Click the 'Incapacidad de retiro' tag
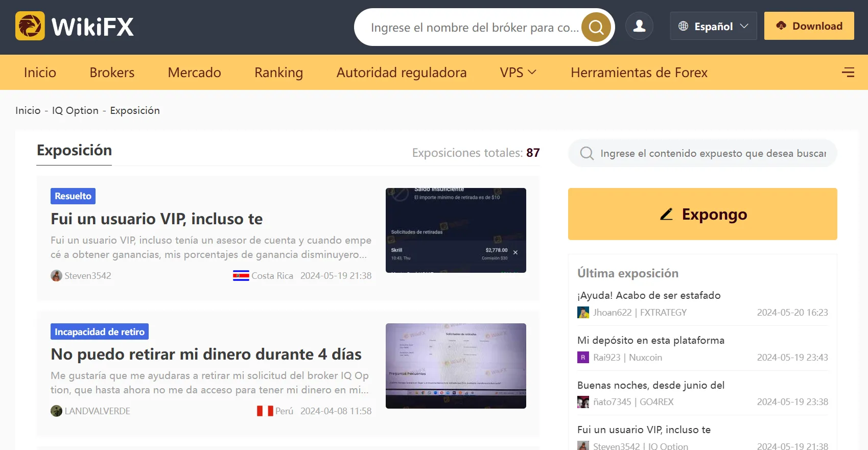This screenshot has height=450, width=868. click(x=100, y=331)
